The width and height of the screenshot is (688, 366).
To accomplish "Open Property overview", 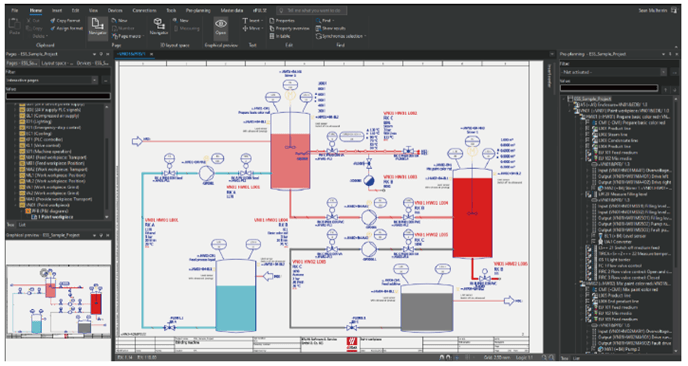I will click(x=289, y=28).
